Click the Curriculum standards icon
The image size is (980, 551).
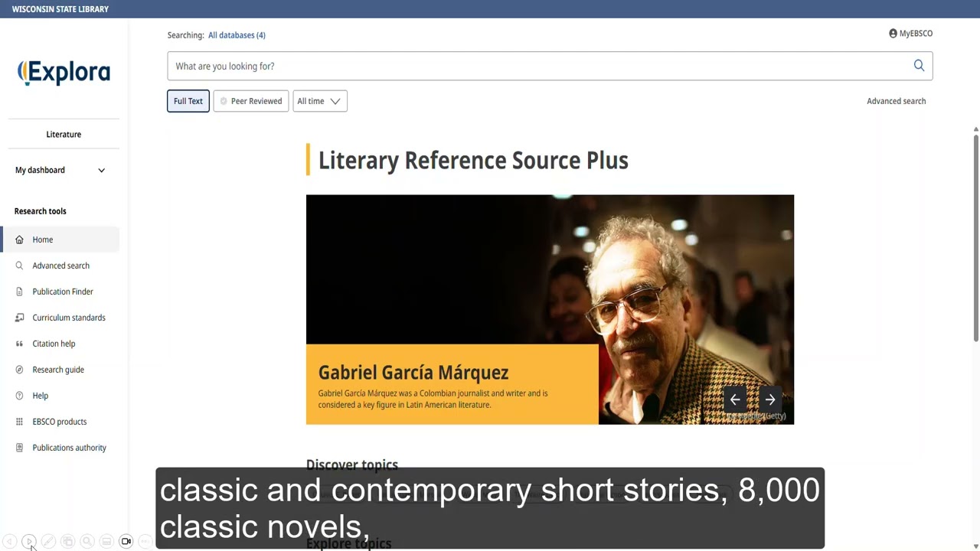pyautogui.click(x=19, y=318)
